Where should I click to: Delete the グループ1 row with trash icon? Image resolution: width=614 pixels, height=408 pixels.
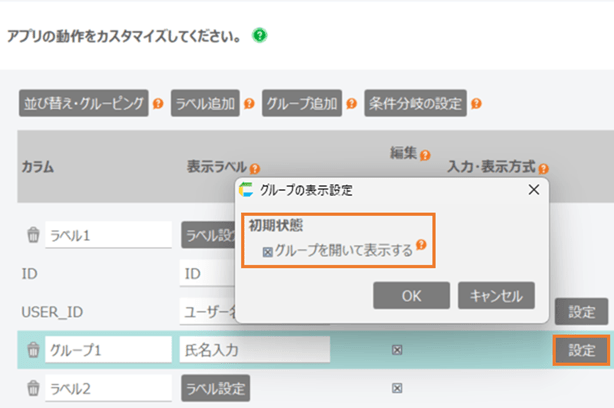pyautogui.click(x=33, y=350)
